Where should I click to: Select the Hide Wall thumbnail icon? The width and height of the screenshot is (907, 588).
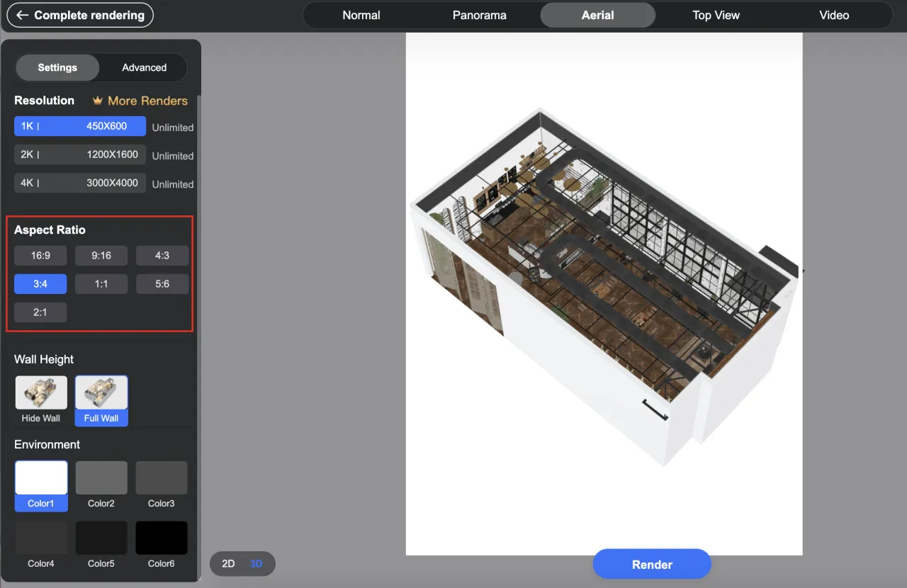pos(41,393)
